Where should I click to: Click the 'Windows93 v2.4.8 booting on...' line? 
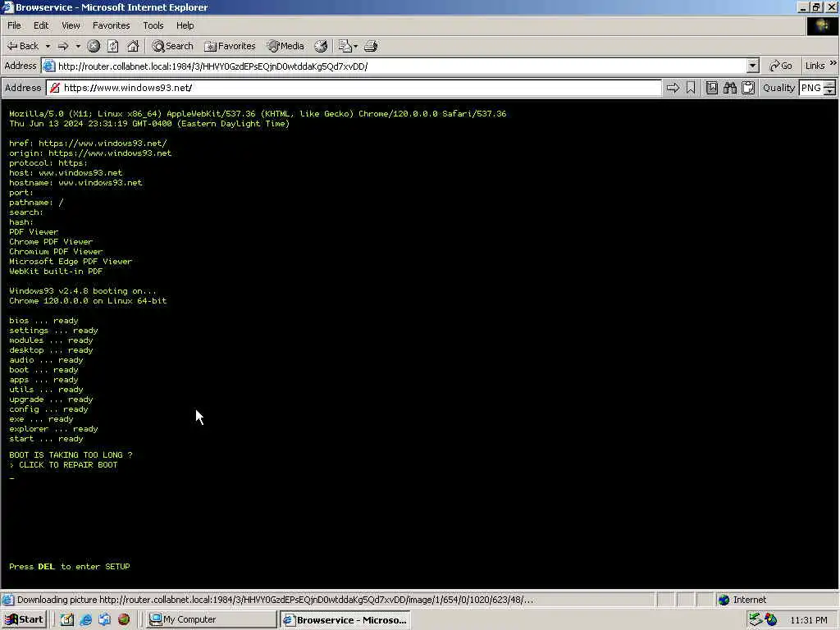point(83,291)
